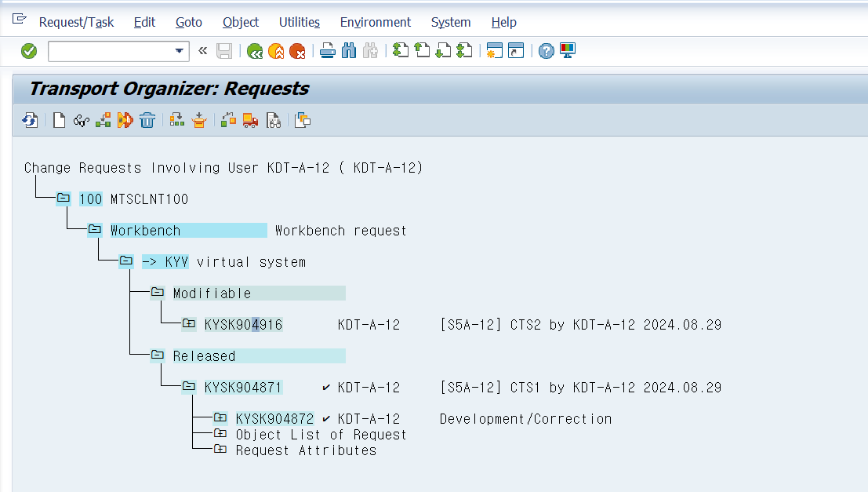Click the Delete trash can icon
Screen dimensions: 868x492
pyautogui.click(x=147, y=120)
